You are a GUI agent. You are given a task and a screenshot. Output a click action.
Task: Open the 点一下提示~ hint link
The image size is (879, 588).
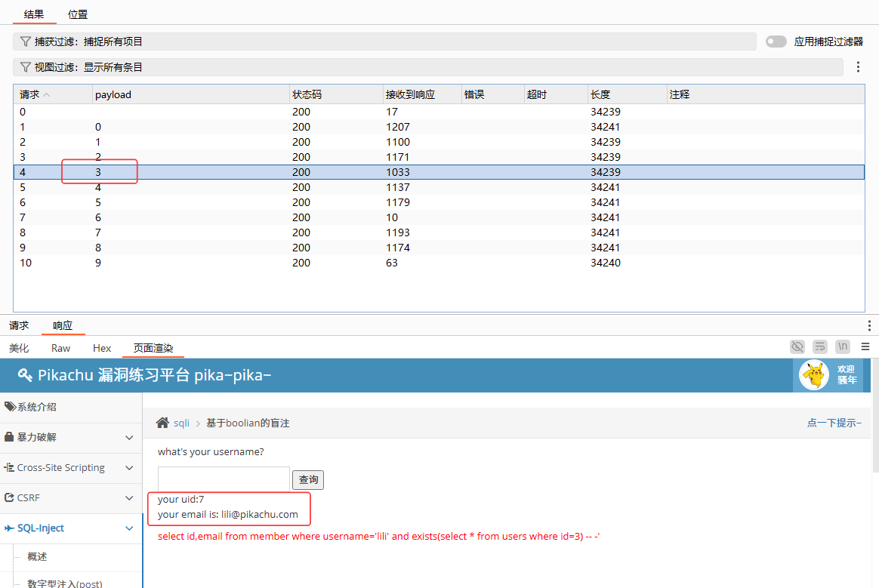pos(834,423)
